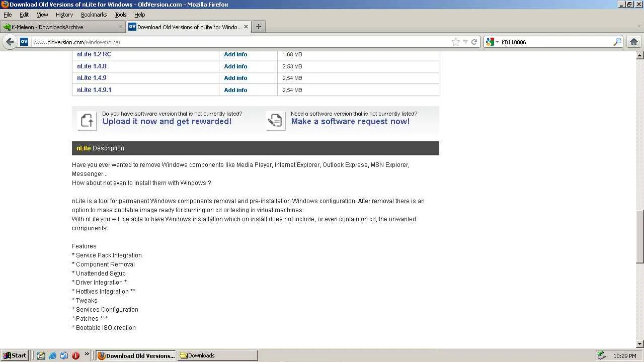Click the Firefox logo in the title bar
644x362 pixels.
tap(5, 5)
